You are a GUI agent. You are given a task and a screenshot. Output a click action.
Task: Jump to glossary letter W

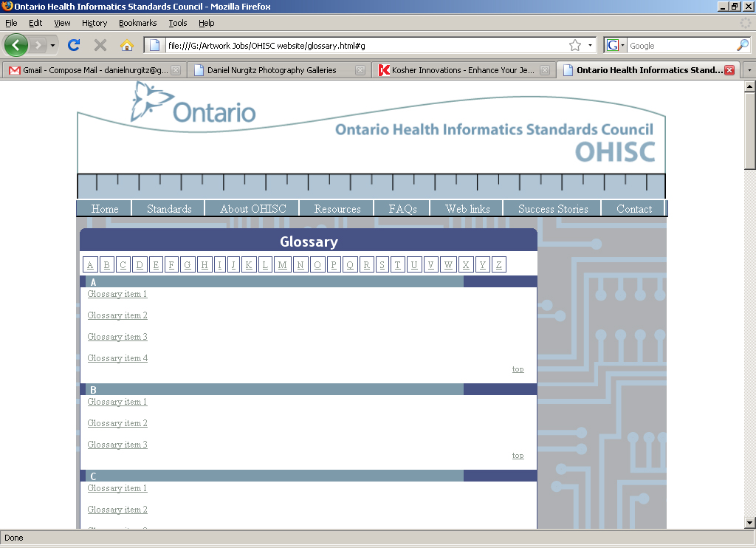point(448,265)
